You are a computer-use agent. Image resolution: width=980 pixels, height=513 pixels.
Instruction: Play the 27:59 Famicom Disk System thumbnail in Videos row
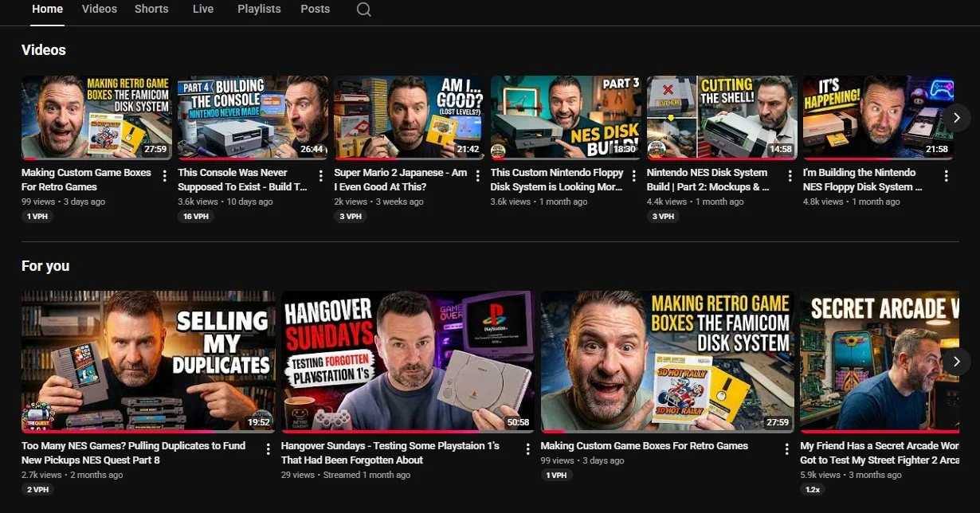coord(96,118)
